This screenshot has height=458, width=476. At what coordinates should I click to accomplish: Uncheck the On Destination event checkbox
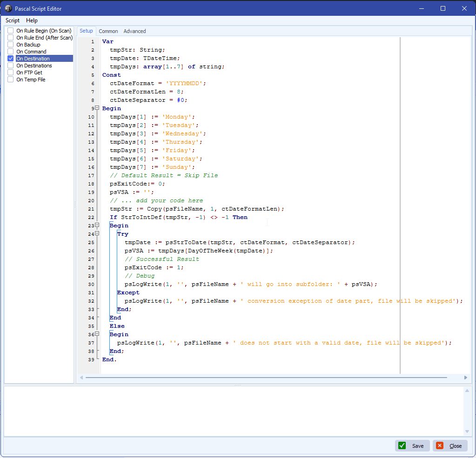pos(11,59)
